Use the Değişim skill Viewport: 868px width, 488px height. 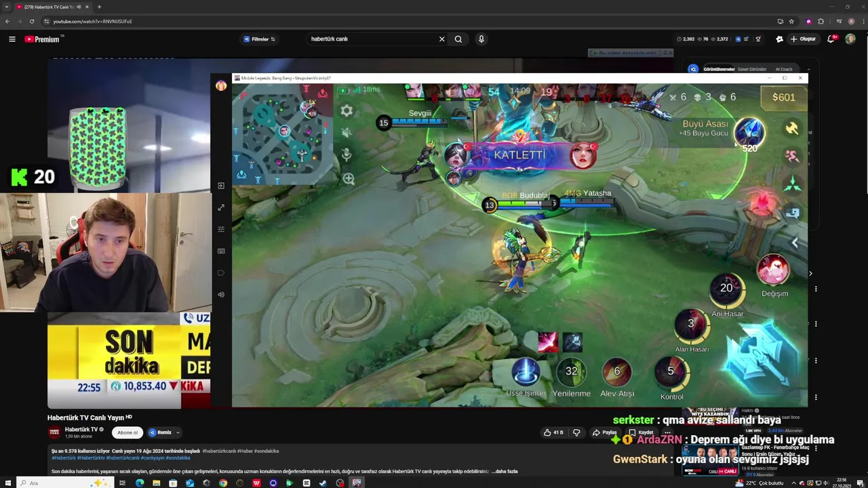pos(774,270)
